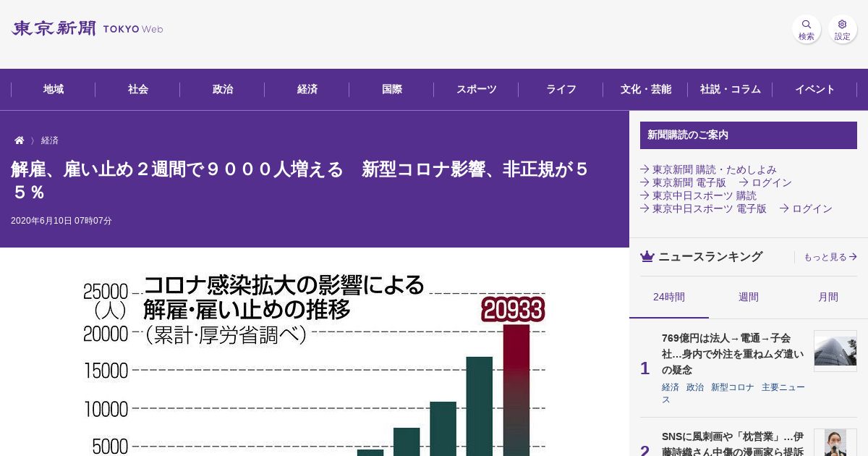Open ranked article 769億円は法人→電通→子会社
868x456 pixels.
(733, 354)
